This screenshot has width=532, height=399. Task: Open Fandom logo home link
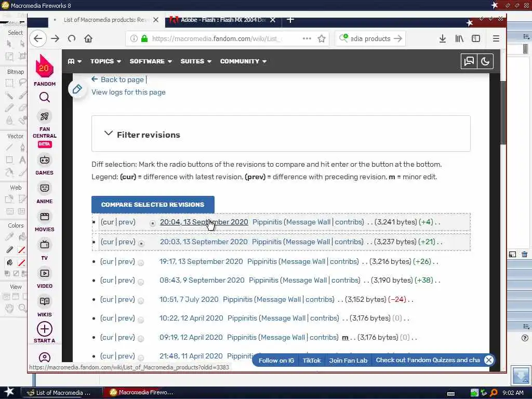pos(45,70)
